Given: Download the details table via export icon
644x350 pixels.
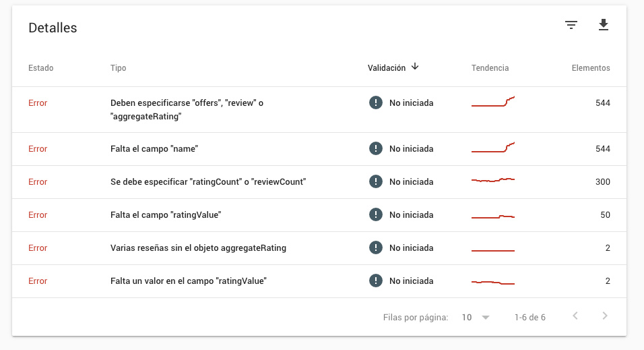Looking at the screenshot, I should point(604,25).
